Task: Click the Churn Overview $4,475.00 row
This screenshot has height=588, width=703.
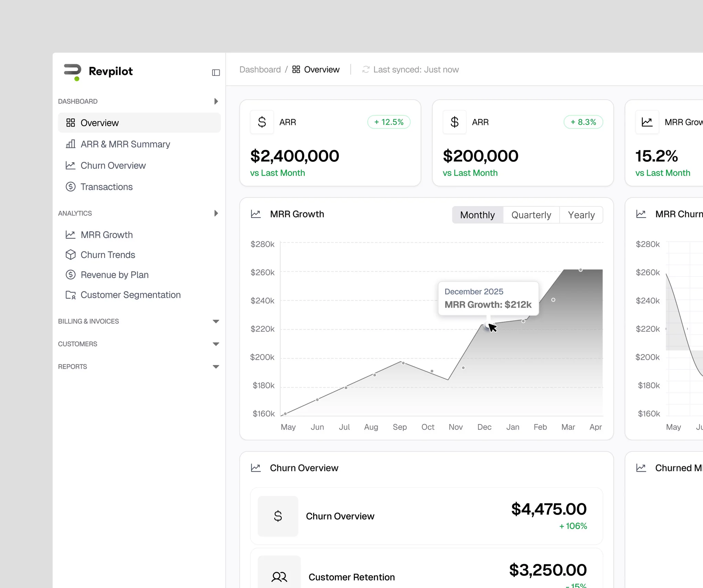Action: pyautogui.click(x=426, y=516)
